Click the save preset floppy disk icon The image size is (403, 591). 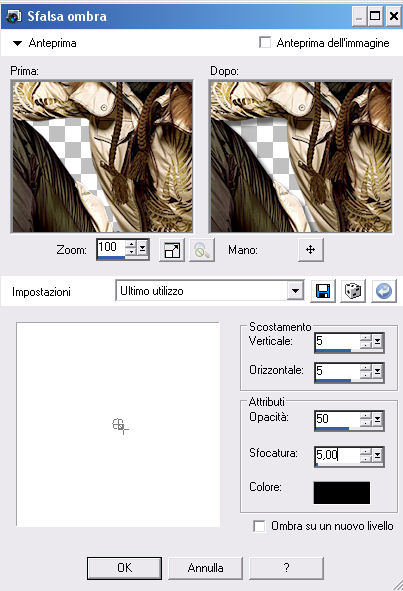(x=323, y=291)
